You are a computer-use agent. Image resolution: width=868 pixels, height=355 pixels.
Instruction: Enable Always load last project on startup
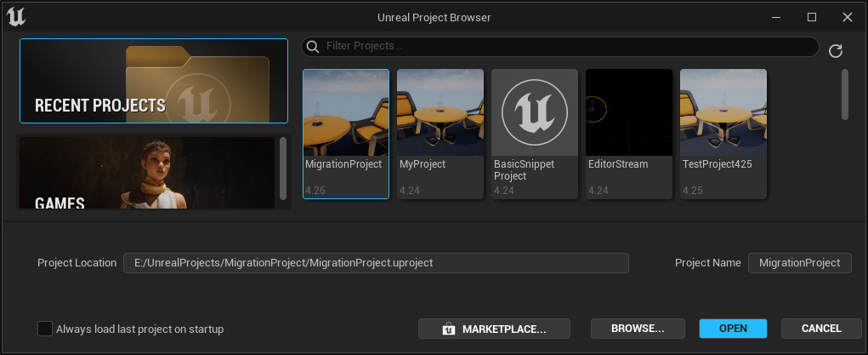coord(45,329)
